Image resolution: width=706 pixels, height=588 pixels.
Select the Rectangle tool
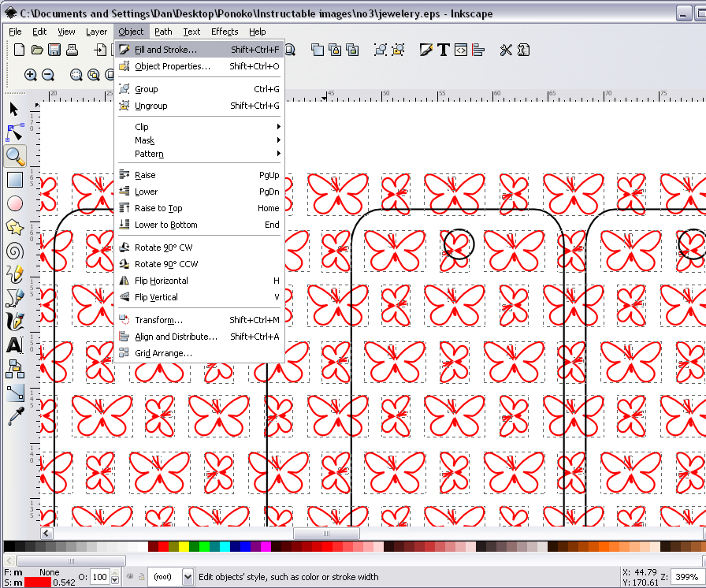pyautogui.click(x=15, y=180)
